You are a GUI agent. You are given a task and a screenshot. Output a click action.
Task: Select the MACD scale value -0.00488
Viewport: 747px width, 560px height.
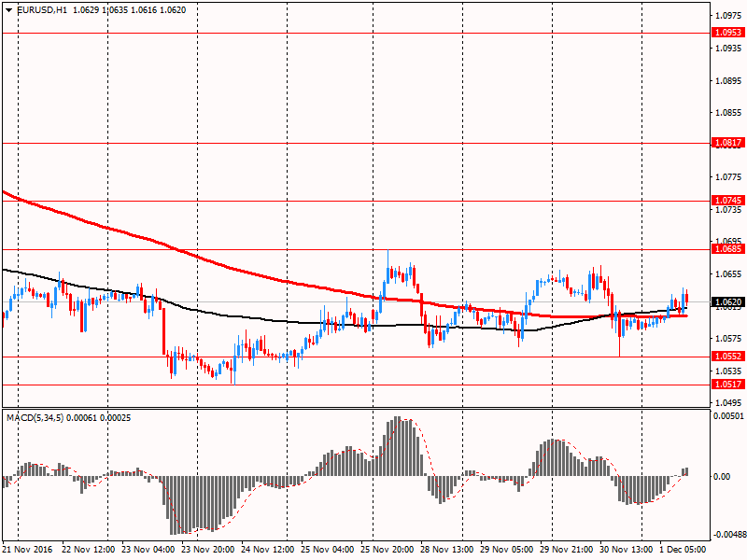[729, 534]
